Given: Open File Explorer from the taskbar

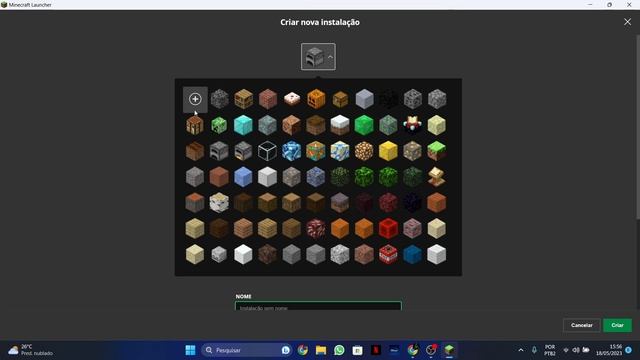Looking at the screenshot, I should click(321, 350).
